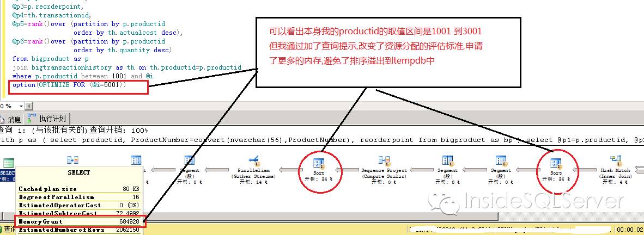
Task: Click the 'from bigproduct as p' line
Action: point(51,59)
